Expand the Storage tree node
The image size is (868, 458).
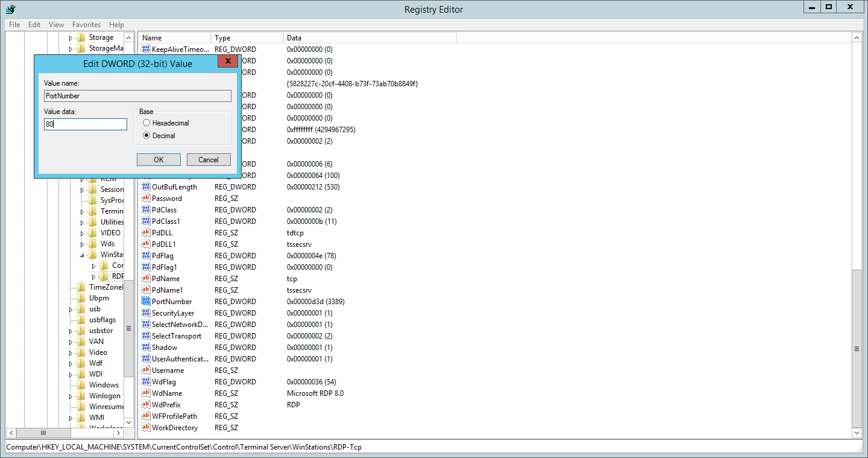pos(71,38)
